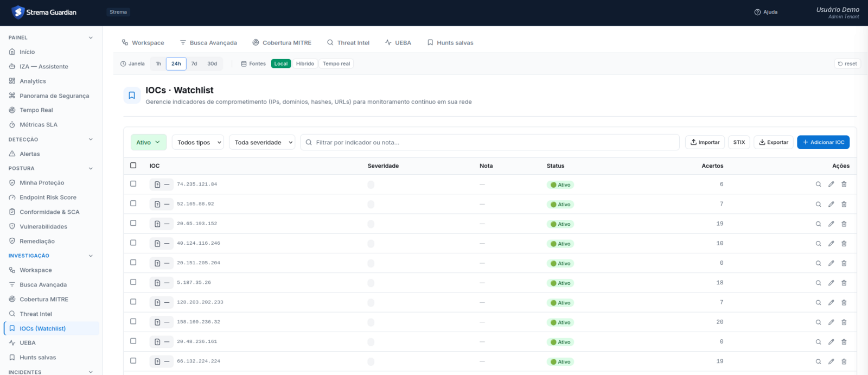Switch to the Hunts salvas top tab
Image resolution: width=868 pixels, height=375 pixels.
click(x=450, y=43)
